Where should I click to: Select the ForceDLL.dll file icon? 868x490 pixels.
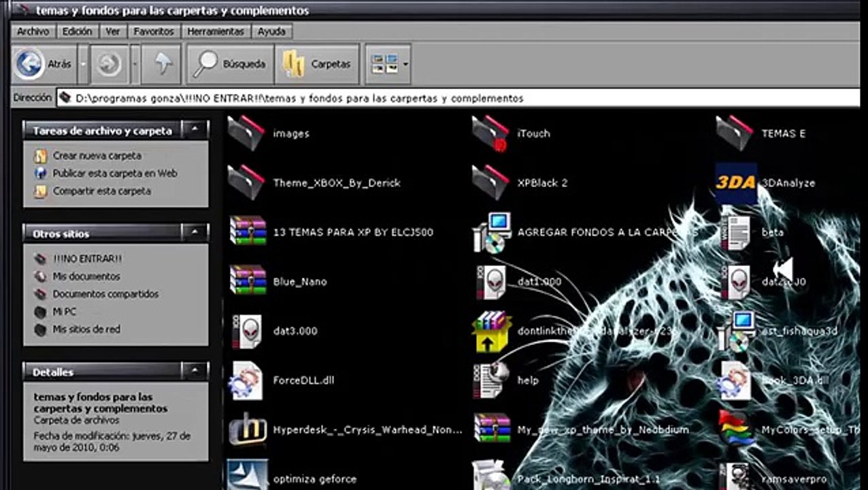click(246, 380)
